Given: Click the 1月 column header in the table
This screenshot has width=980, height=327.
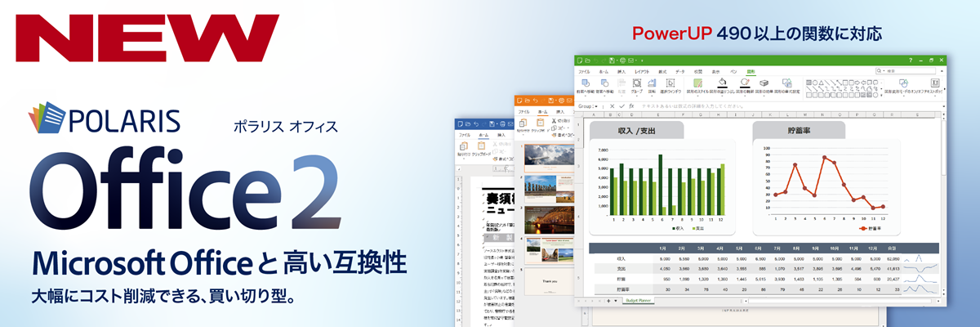Looking at the screenshot, I should (662, 249).
